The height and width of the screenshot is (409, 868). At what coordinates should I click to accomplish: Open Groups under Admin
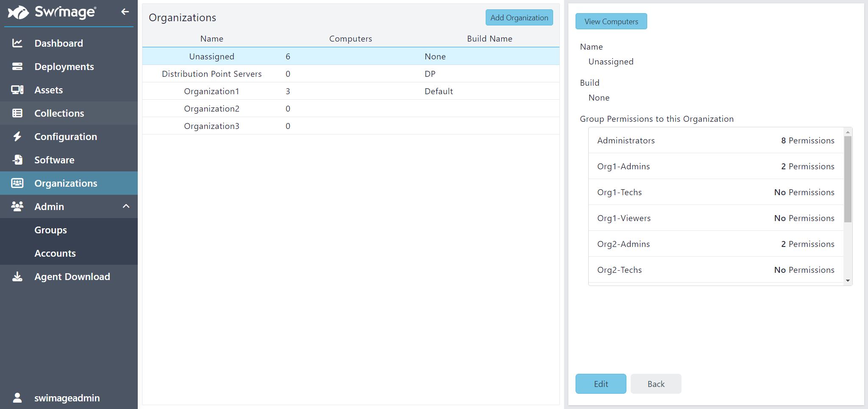69,230
